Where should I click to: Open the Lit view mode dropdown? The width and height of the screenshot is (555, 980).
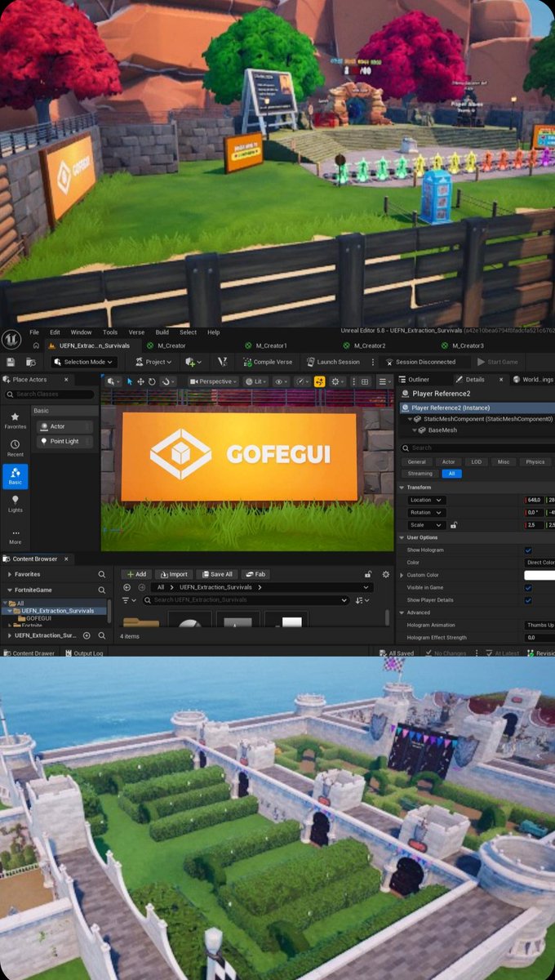[x=256, y=381]
